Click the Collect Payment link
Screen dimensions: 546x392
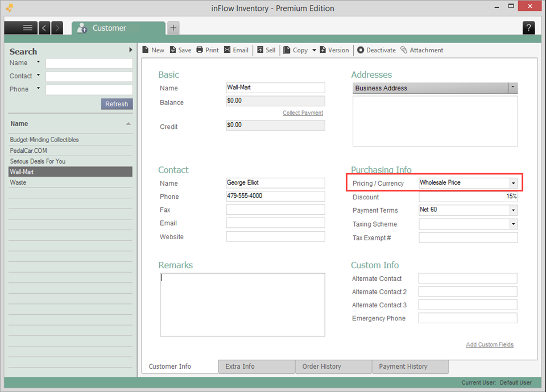pyautogui.click(x=303, y=113)
